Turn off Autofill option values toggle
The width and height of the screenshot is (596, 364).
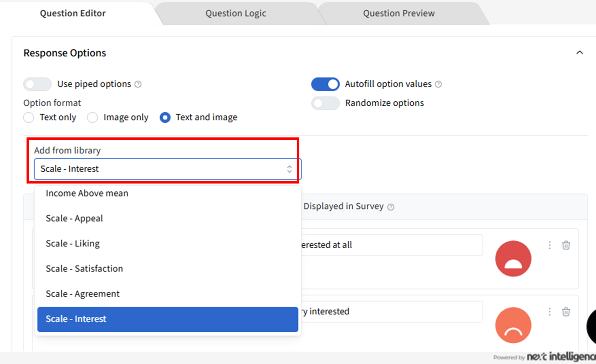point(325,84)
